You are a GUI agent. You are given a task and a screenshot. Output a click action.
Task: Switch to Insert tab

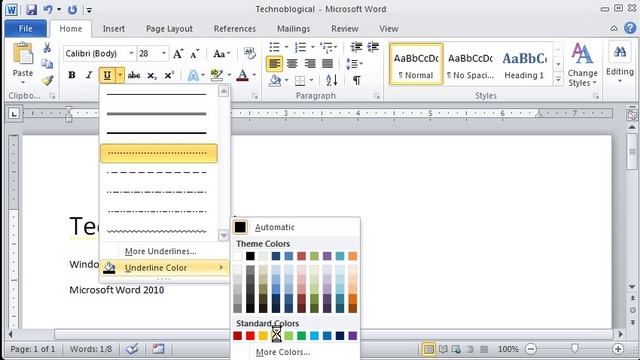click(114, 29)
